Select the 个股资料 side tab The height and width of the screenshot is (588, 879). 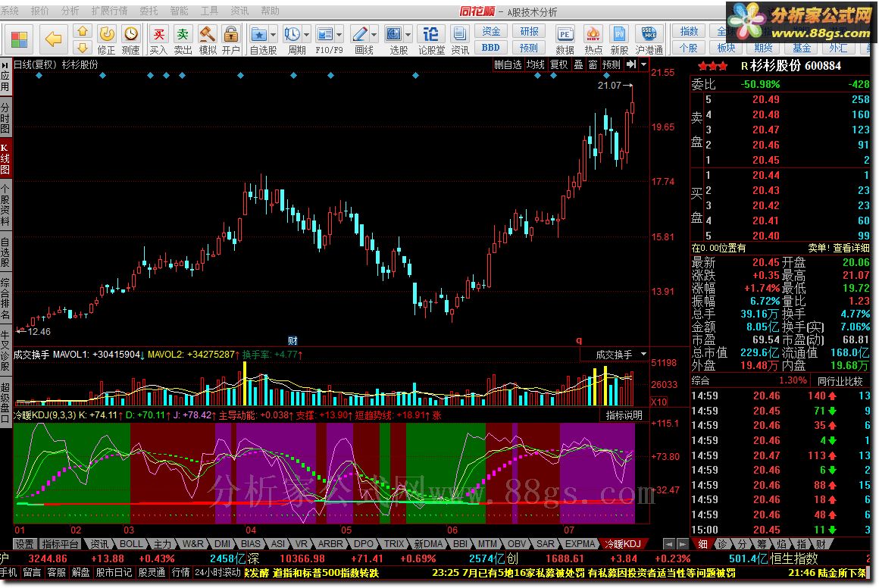5,204
